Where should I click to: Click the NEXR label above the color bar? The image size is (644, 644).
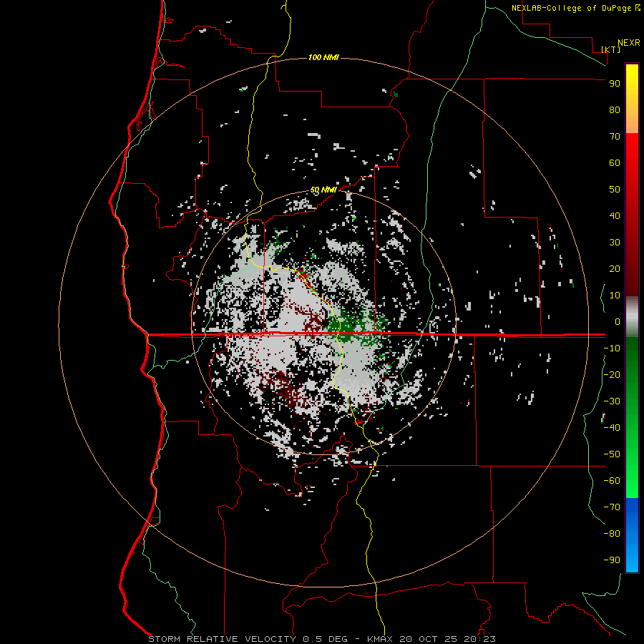click(629, 43)
